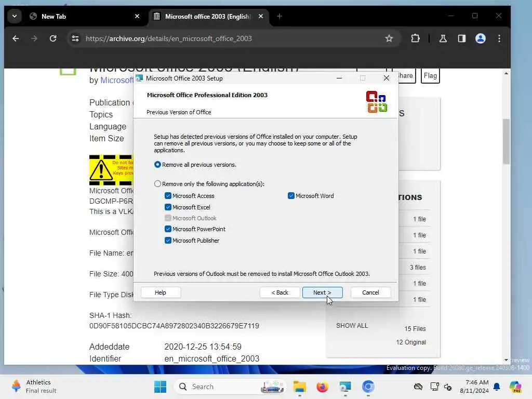Open the clock showing 7:46 AM
The width and height of the screenshot is (532, 399).
pyautogui.click(x=474, y=387)
